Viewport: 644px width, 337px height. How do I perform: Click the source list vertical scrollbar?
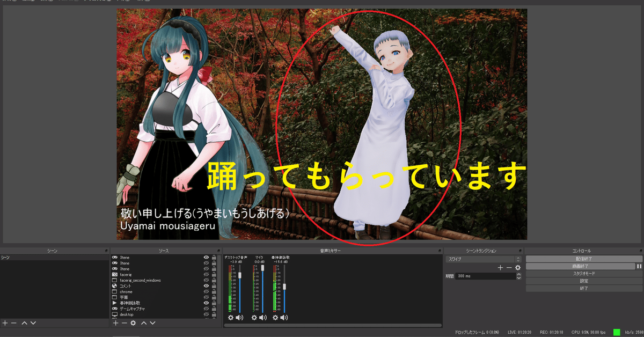[219, 279]
